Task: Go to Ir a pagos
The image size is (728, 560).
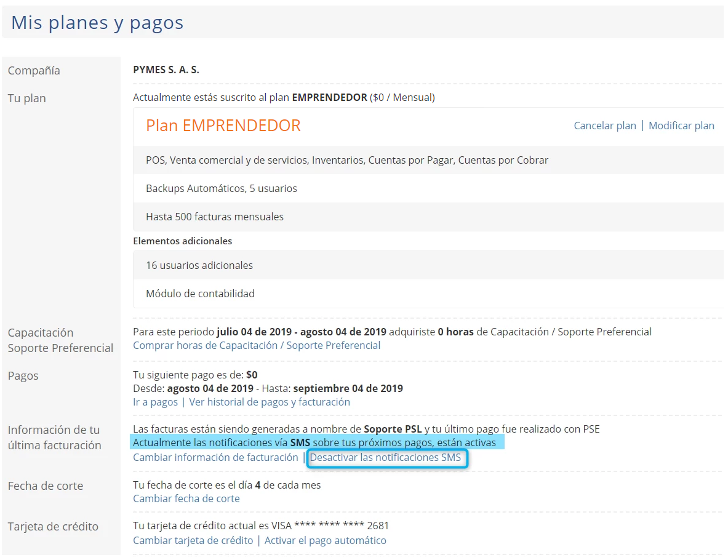Action: (x=155, y=402)
